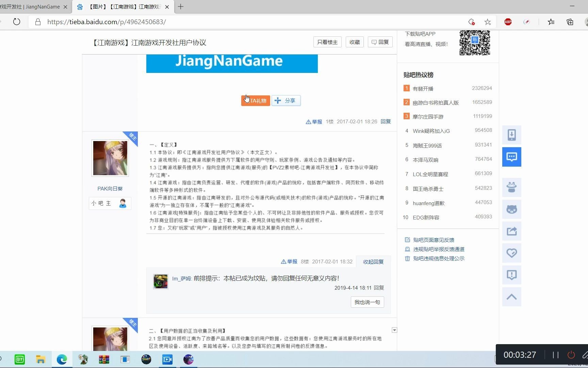
Task: Open the collections icon in toolbar
Action: point(570,22)
